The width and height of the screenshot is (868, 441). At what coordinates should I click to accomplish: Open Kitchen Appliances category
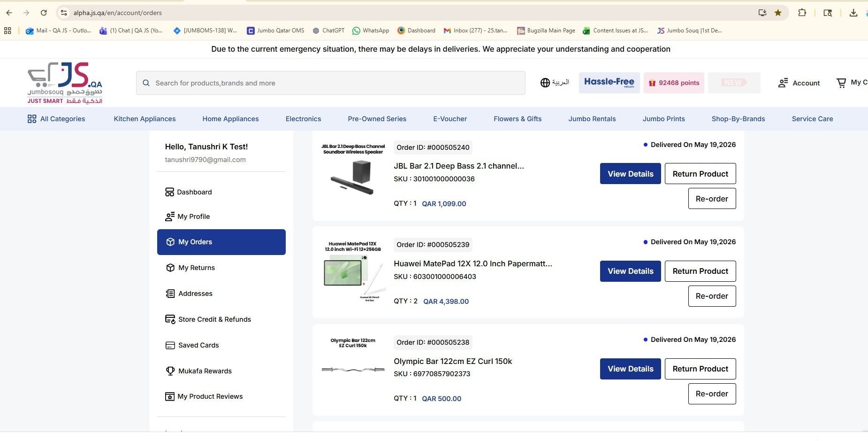point(145,119)
